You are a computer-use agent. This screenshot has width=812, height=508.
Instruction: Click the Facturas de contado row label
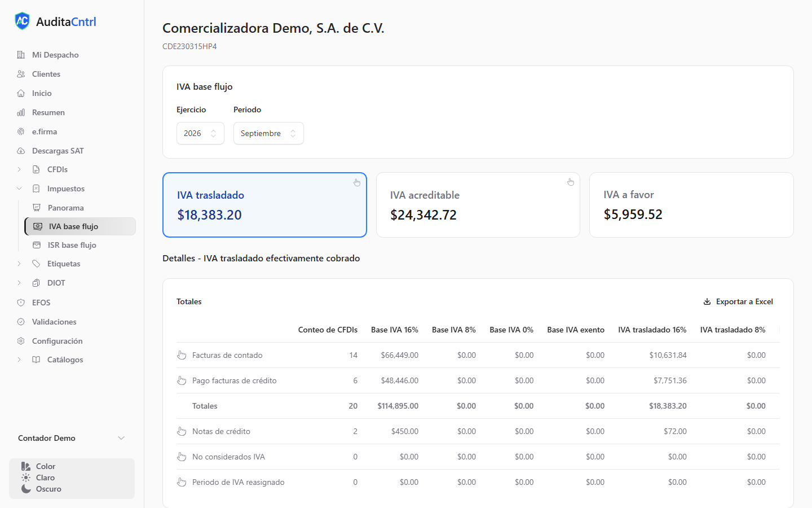click(227, 355)
